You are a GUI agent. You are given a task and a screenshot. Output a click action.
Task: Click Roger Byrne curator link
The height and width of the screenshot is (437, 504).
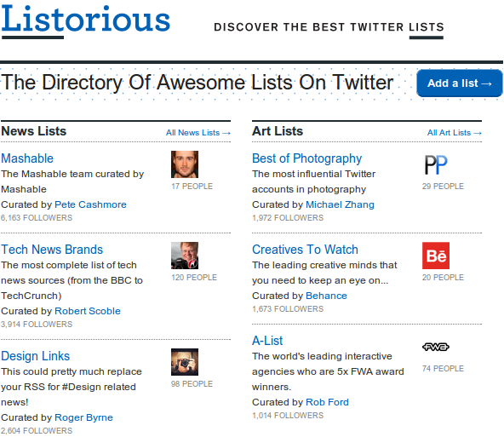click(x=83, y=417)
